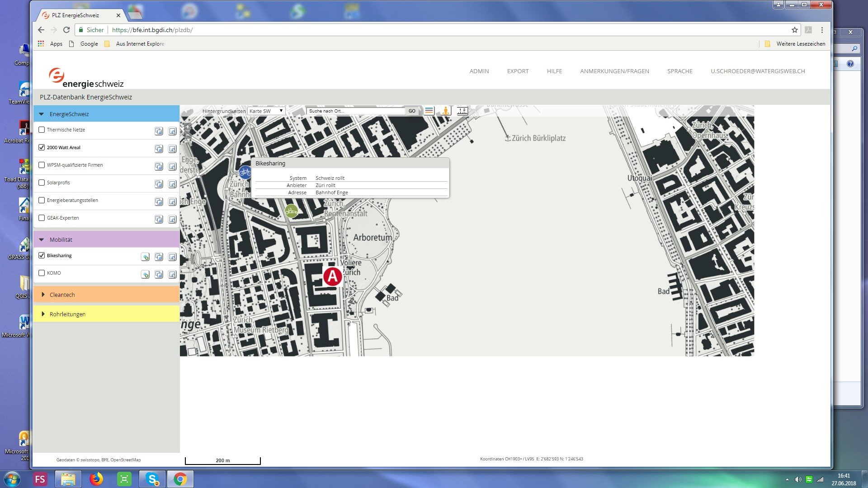Reload the page in Chrome
Viewport: 868px width, 488px height.
(66, 30)
